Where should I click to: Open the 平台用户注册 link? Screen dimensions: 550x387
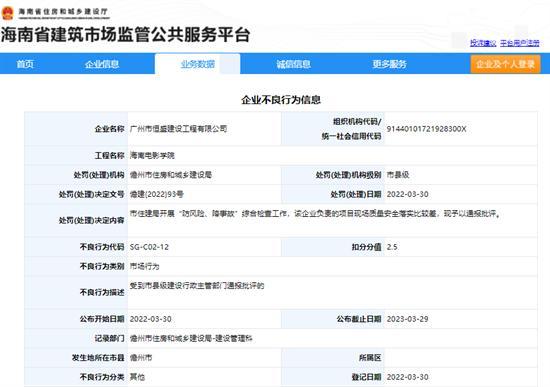519,43
